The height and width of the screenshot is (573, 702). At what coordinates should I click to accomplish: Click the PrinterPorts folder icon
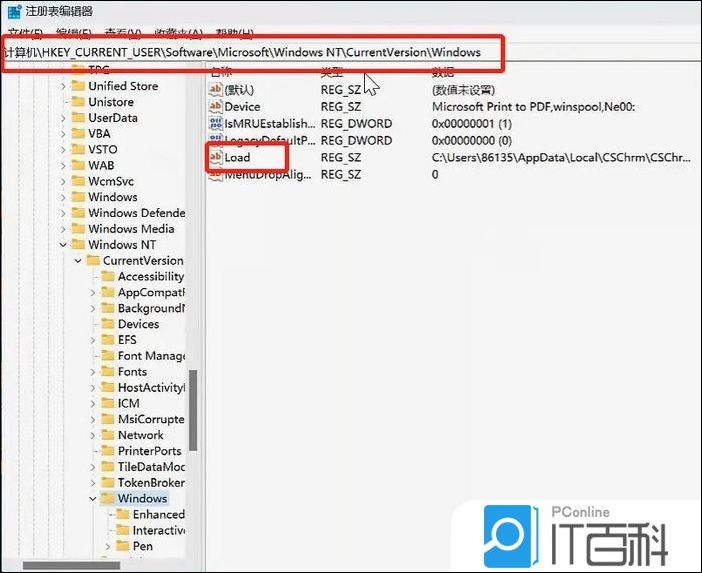[108, 451]
